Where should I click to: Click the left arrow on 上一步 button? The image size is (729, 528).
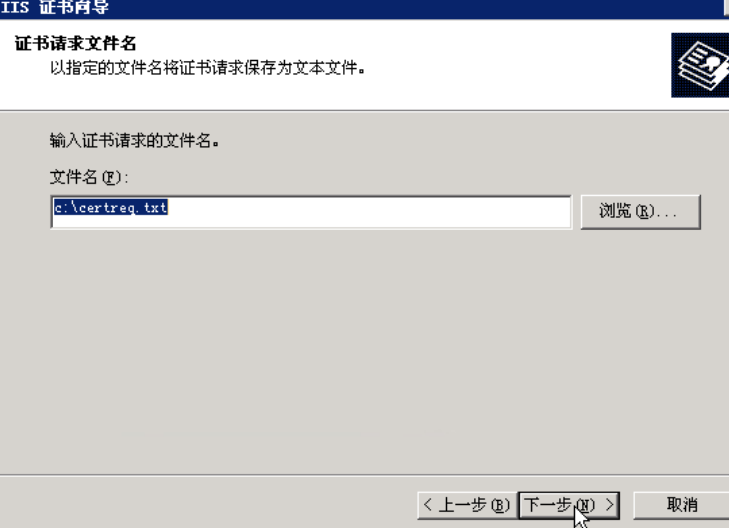(428, 504)
